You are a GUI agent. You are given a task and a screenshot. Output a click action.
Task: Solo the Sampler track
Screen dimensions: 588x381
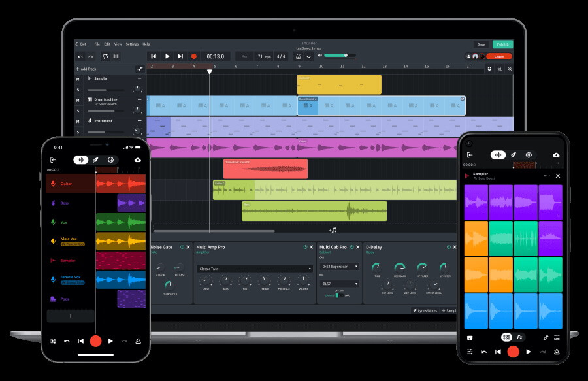click(78, 90)
